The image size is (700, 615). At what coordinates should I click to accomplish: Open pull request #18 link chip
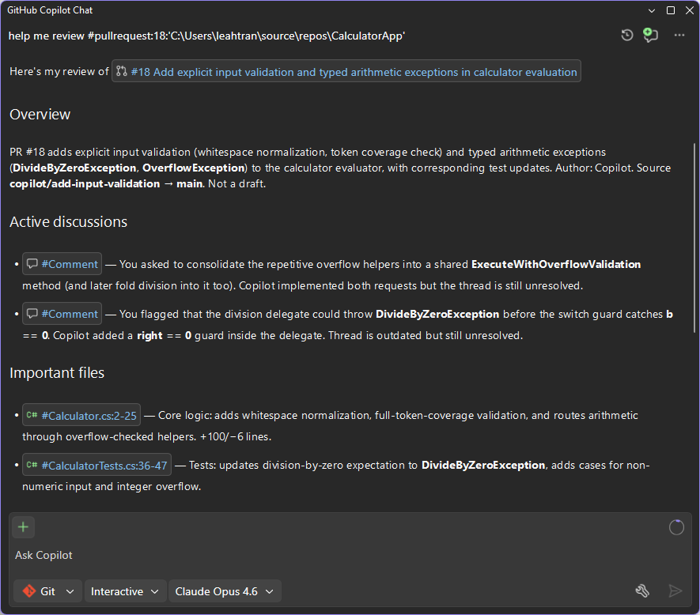[346, 71]
